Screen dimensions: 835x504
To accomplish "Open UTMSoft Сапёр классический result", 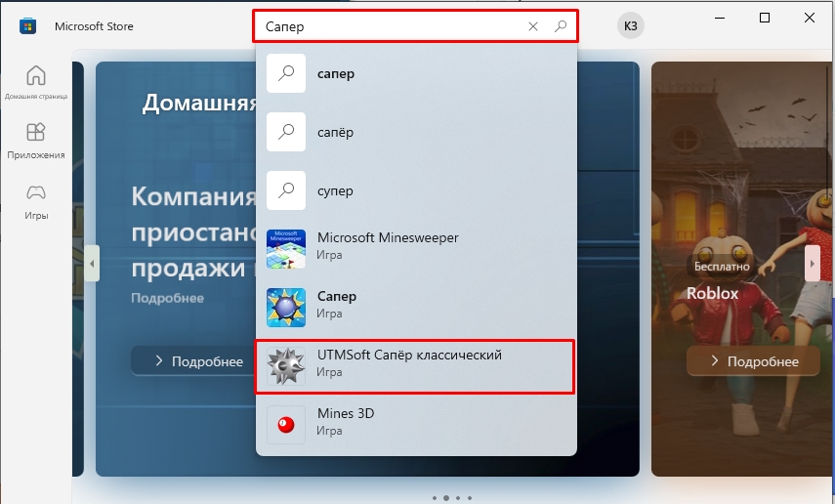I will coord(415,366).
